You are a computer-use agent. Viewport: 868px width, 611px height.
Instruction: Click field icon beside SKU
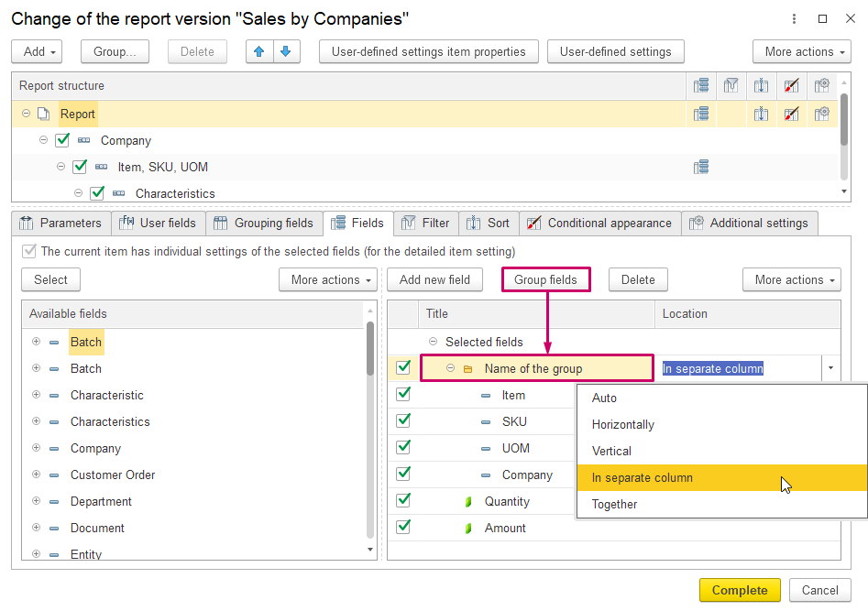pyautogui.click(x=486, y=422)
